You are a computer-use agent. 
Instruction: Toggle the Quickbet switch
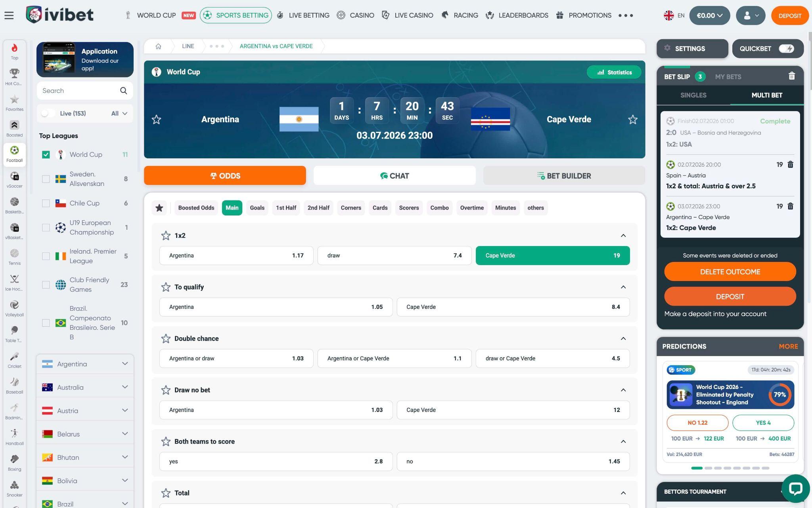786,48
